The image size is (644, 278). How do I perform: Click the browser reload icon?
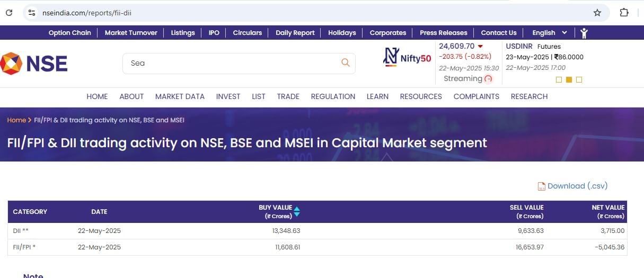click(x=9, y=12)
